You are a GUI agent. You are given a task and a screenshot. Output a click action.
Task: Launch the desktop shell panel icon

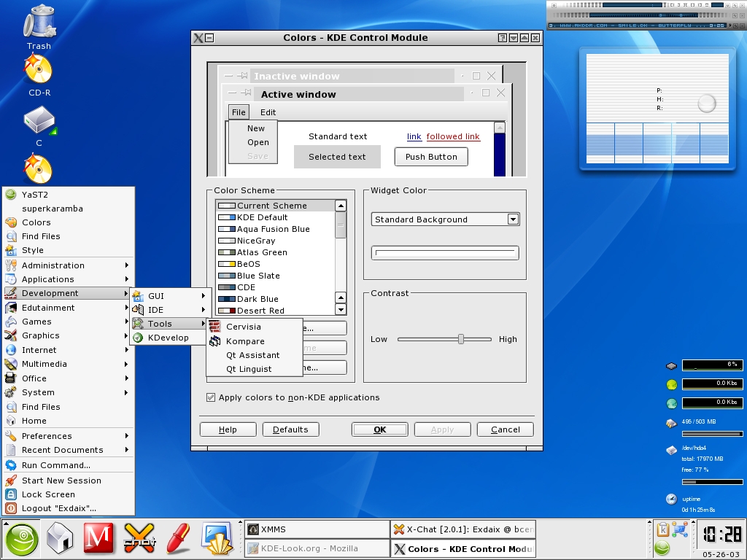tap(217, 539)
